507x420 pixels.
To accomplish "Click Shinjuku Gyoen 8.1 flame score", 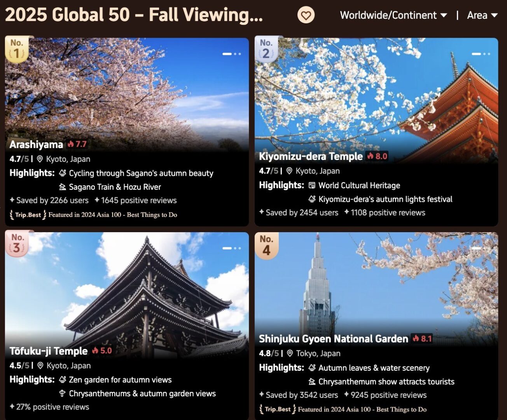I will click(422, 339).
